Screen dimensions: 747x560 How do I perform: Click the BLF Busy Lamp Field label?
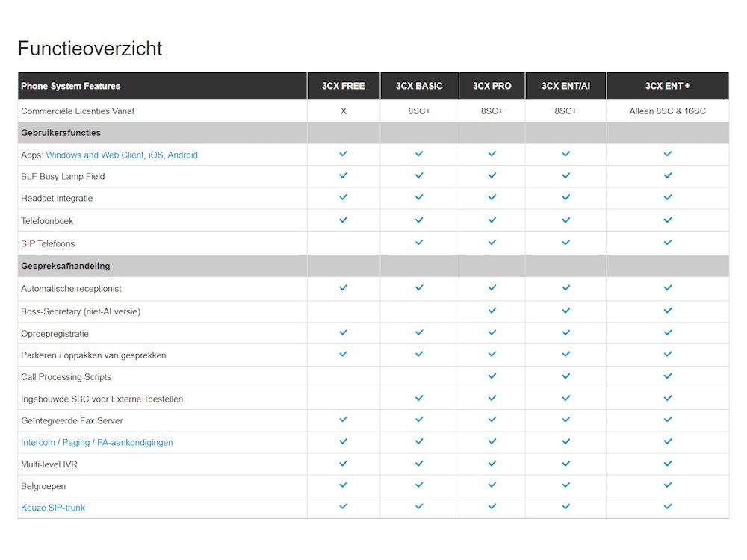(63, 177)
